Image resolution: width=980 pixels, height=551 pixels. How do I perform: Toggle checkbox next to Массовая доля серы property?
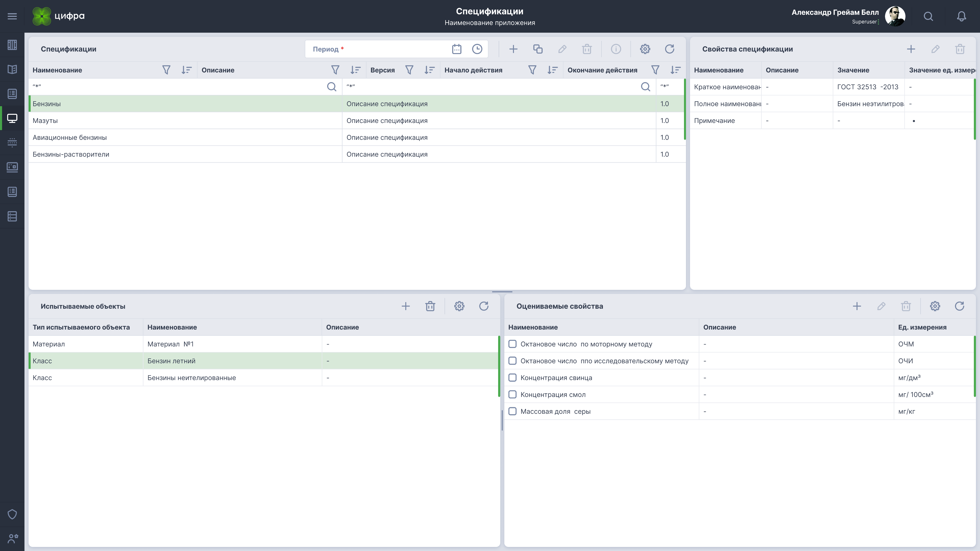point(513,411)
